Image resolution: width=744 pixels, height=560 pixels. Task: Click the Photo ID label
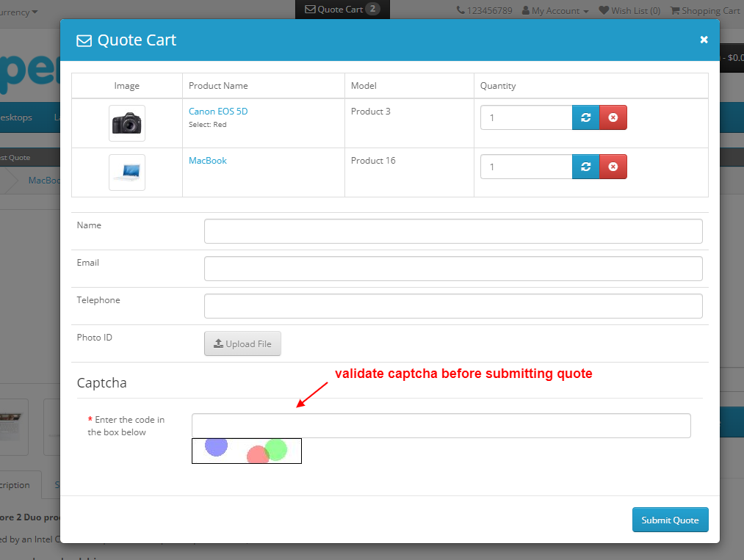tap(95, 338)
